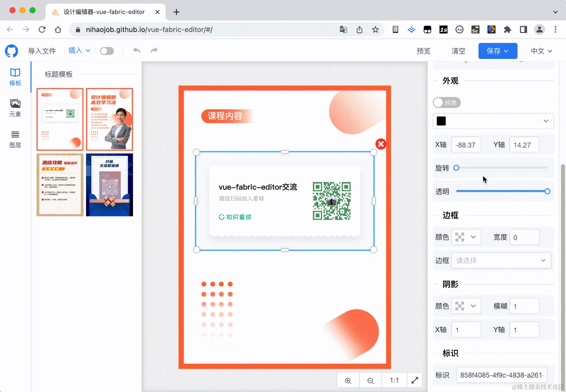Open the 插入 insert dropdown menu
Viewport: 566px width, 392px height.
(x=79, y=50)
